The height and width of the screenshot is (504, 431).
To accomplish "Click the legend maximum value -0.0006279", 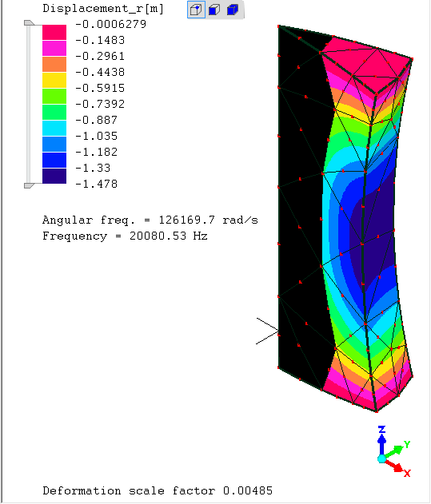I will click(x=110, y=24).
